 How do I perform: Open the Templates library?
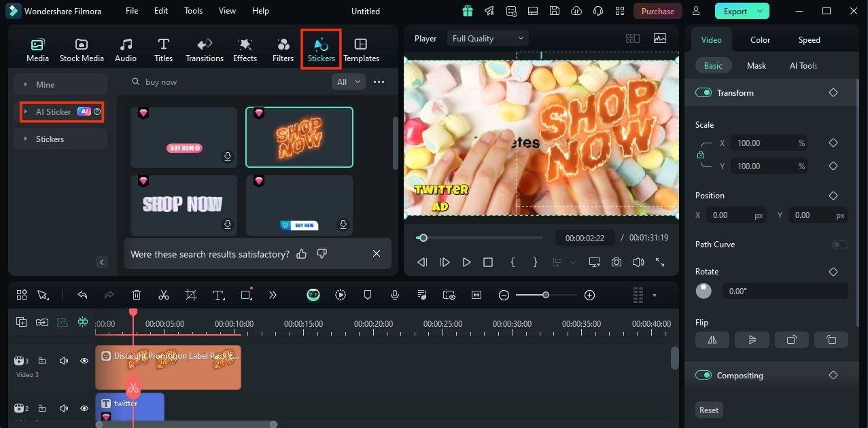[x=361, y=49]
